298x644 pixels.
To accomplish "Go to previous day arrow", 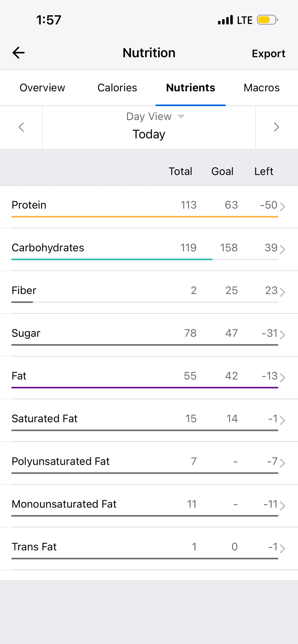I will 21,127.
